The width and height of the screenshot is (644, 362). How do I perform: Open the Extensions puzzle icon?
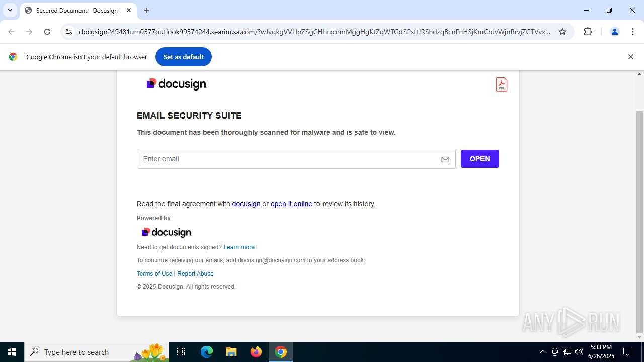588,32
